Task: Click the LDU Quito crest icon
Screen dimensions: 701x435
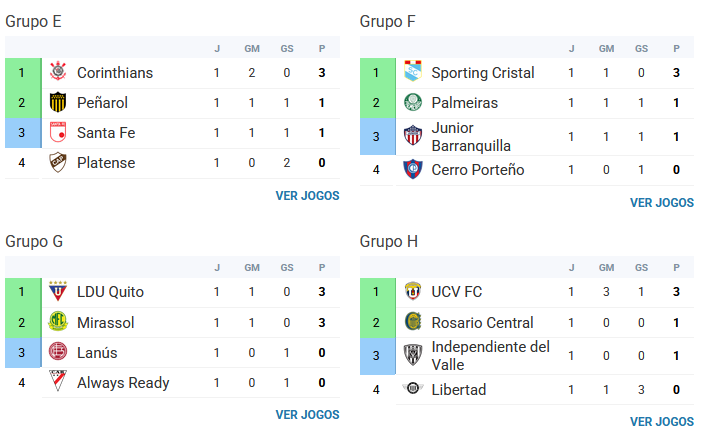Action: click(x=58, y=291)
